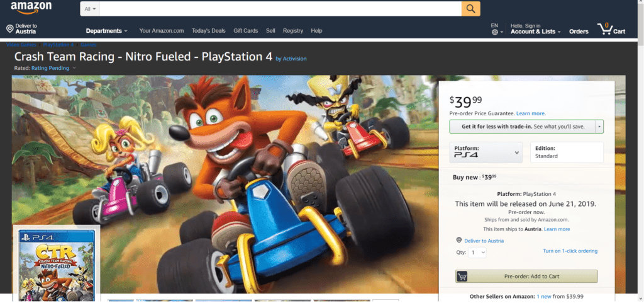Screen dimensions: 644x303
Task: Go to Today's Deals
Action: tap(209, 31)
